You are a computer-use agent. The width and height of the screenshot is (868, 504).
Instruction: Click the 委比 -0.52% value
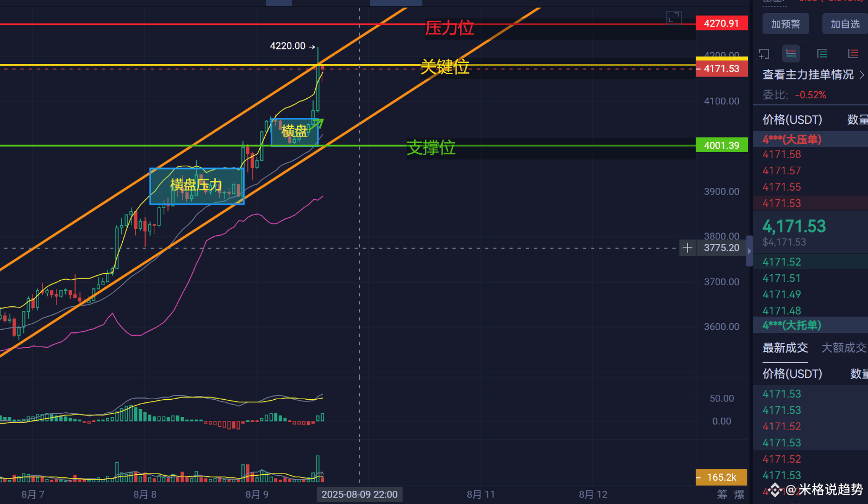tap(810, 95)
